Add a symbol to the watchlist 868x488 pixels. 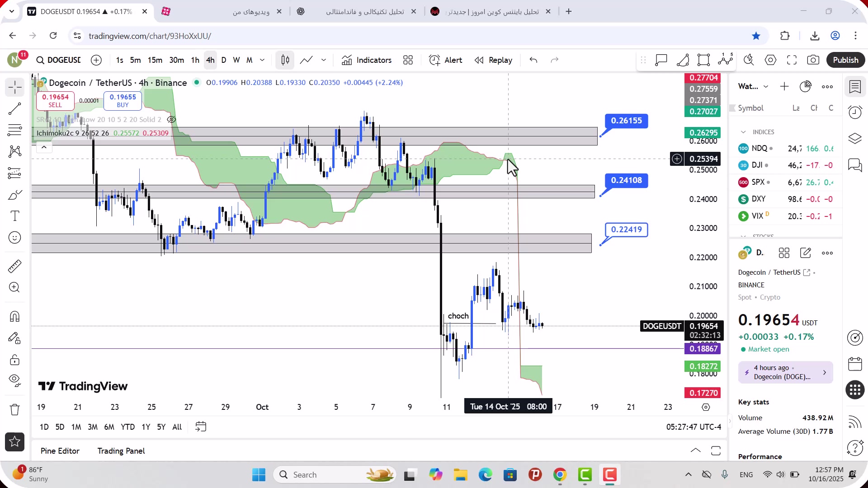pyautogui.click(x=784, y=87)
